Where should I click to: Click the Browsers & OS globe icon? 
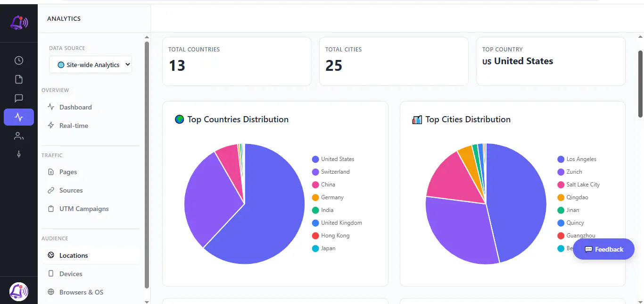click(x=51, y=292)
